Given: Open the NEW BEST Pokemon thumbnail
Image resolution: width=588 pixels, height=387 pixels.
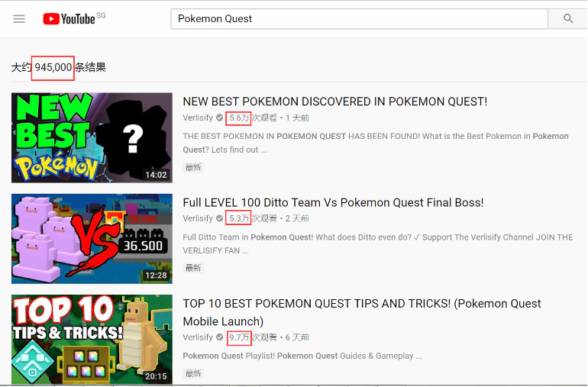Looking at the screenshot, I should [x=92, y=137].
